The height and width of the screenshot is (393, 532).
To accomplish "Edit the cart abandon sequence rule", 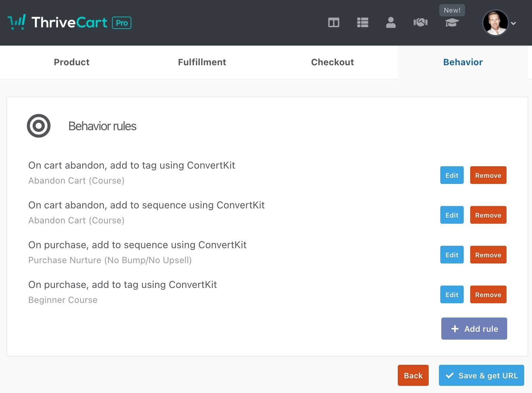I will tap(452, 215).
